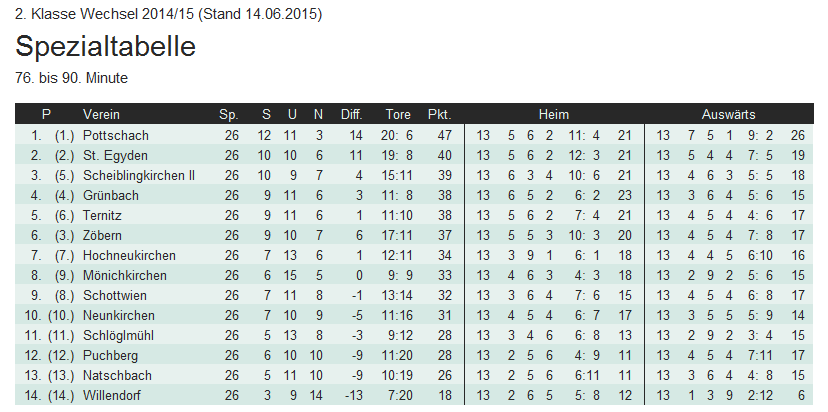Click the Pottschach team name
This screenshot has width=828, height=412.
[115, 135]
